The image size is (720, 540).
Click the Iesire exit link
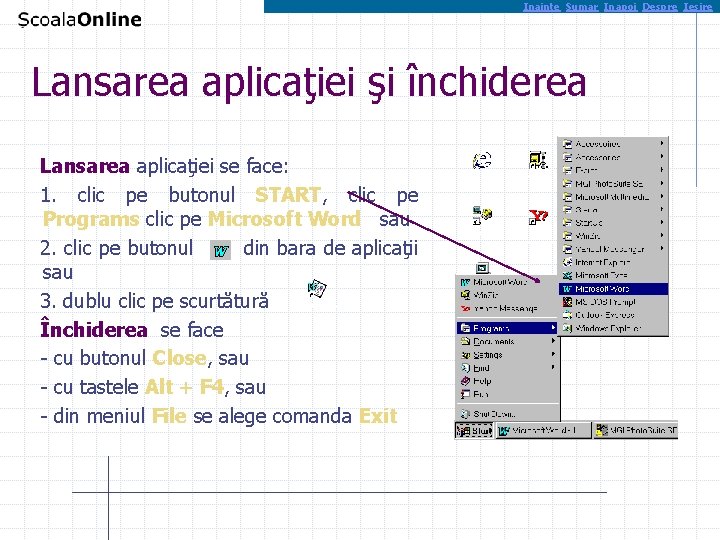click(698, 6)
